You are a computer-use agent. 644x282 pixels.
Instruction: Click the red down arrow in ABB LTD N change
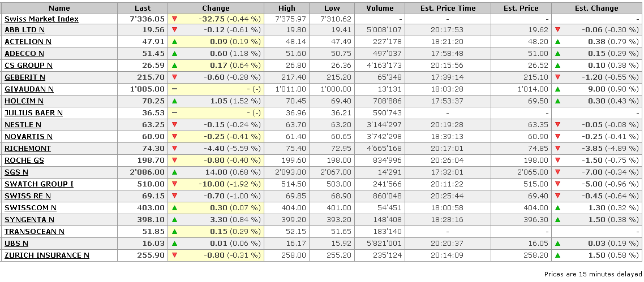174,30
